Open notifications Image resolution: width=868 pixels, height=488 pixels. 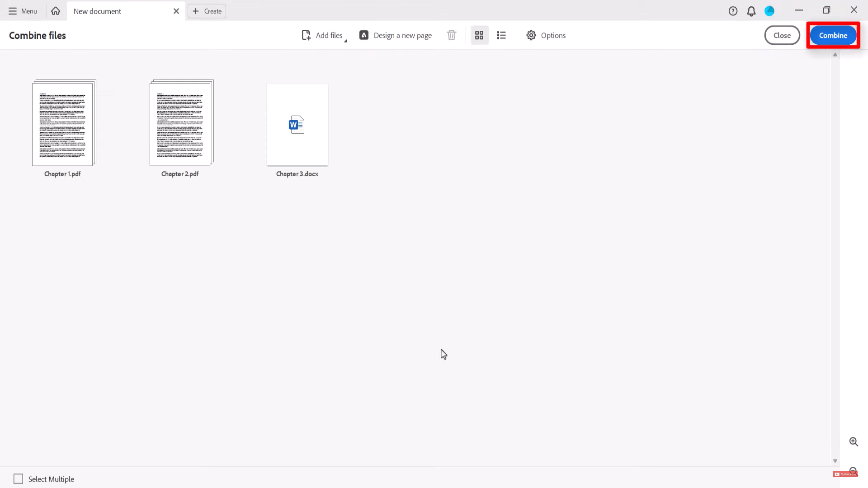(751, 11)
